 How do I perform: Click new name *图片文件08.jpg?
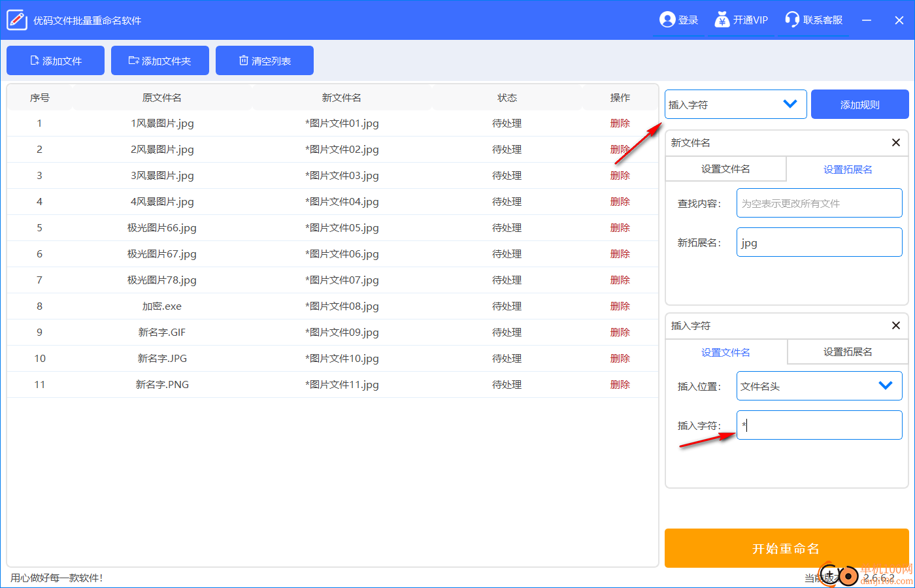click(342, 306)
